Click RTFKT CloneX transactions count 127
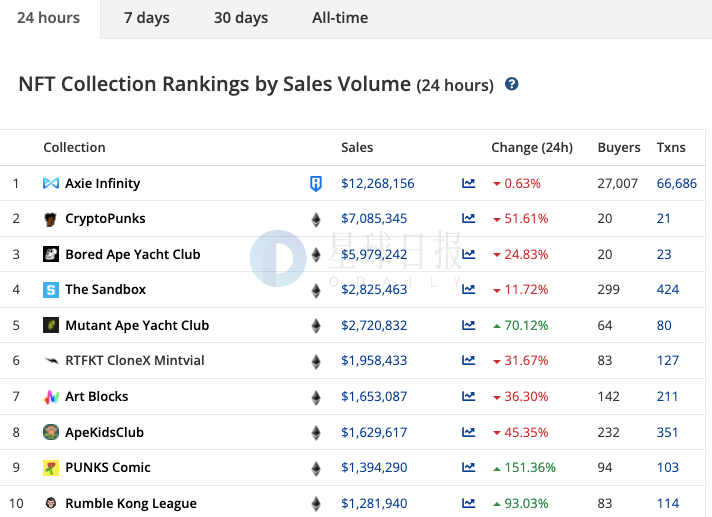Image resolution: width=712 pixels, height=517 pixels. coord(668,360)
